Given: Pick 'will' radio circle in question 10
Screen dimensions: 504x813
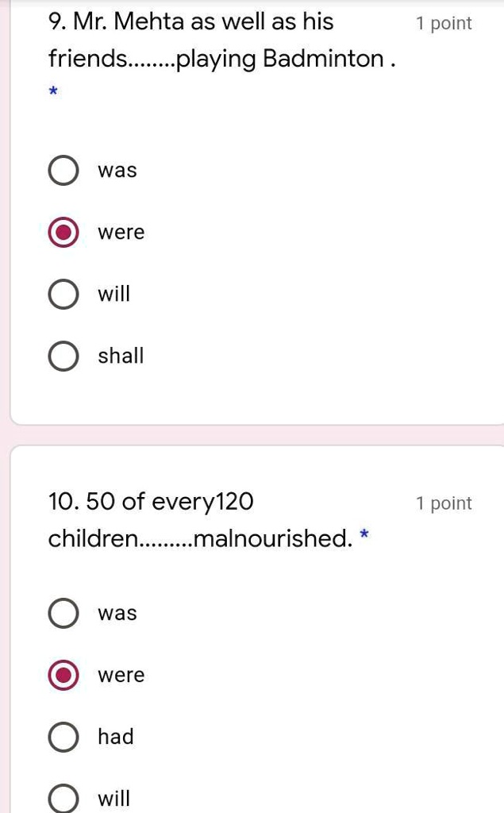Looking at the screenshot, I should [63, 799].
